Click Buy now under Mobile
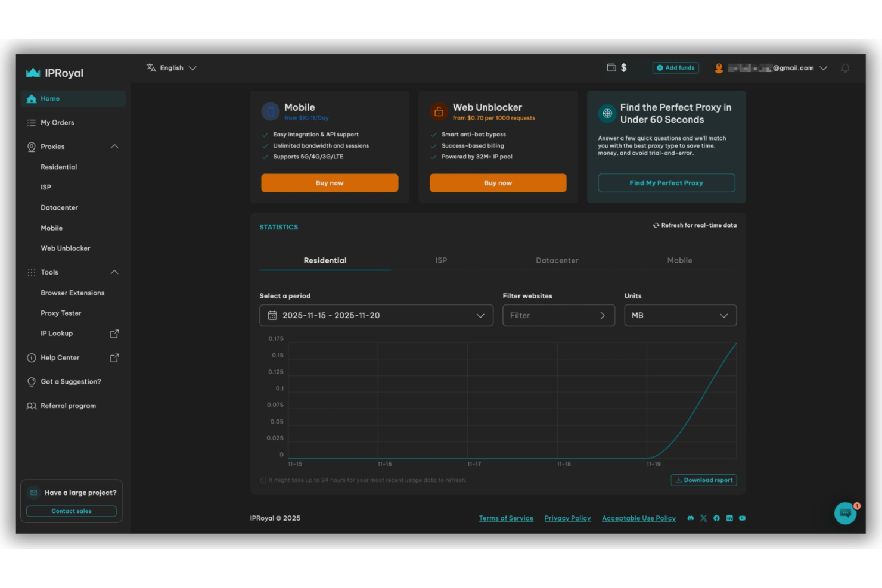 [330, 183]
